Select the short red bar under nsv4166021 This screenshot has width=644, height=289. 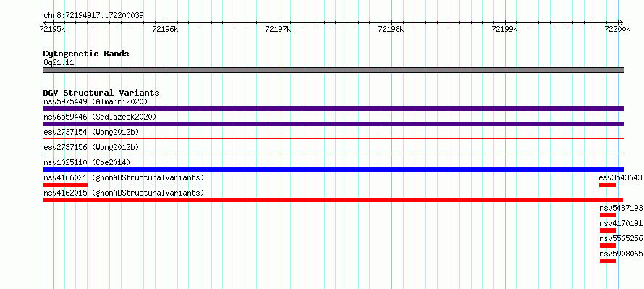coord(65,185)
